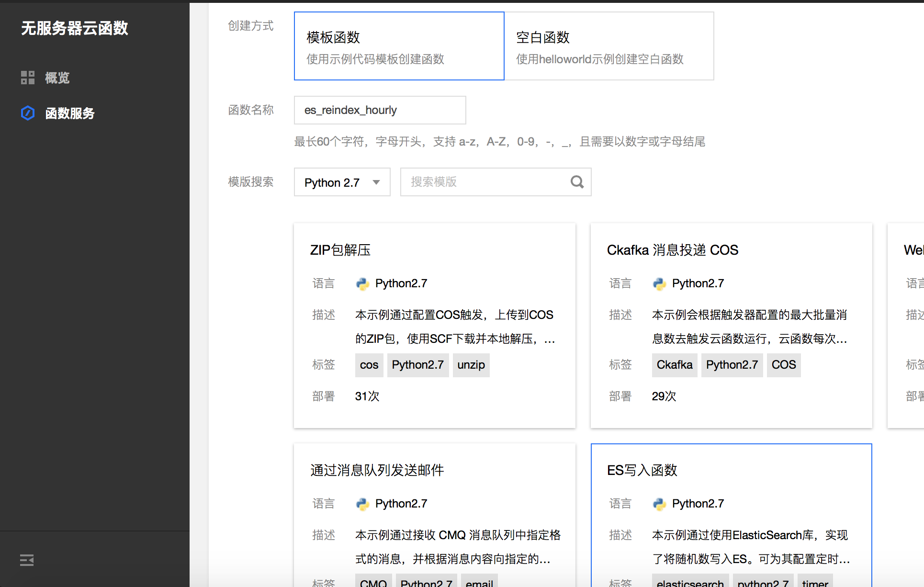Open the 函数服务 menu entry
The height and width of the screenshot is (587, 924).
(70, 113)
